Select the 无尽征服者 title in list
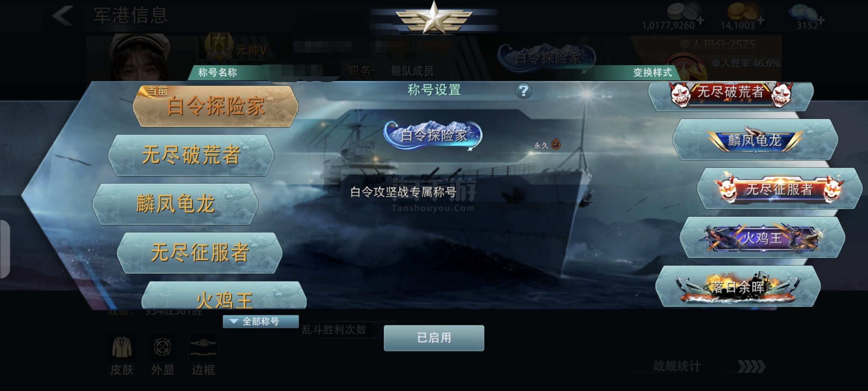 click(199, 253)
